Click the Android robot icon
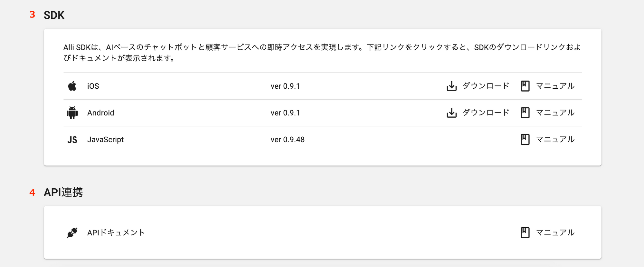Image resolution: width=644 pixels, height=267 pixels. [72, 113]
